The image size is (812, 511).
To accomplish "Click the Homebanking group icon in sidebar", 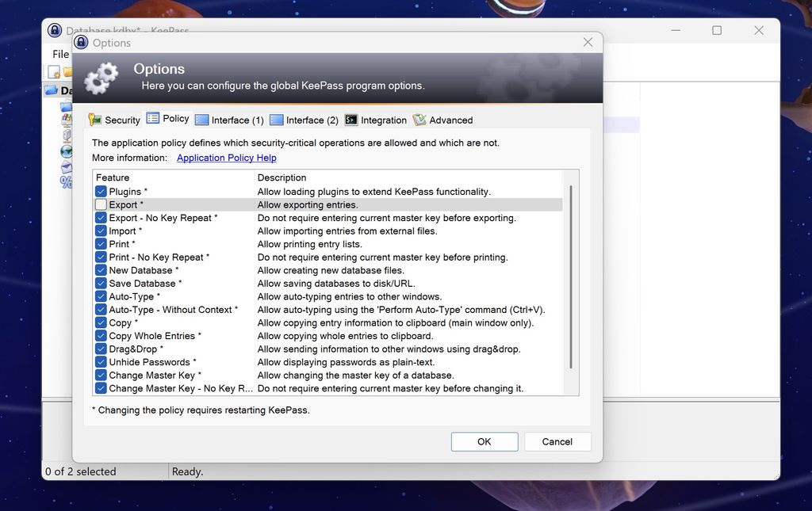I will pyautogui.click(x=67, y=181).
